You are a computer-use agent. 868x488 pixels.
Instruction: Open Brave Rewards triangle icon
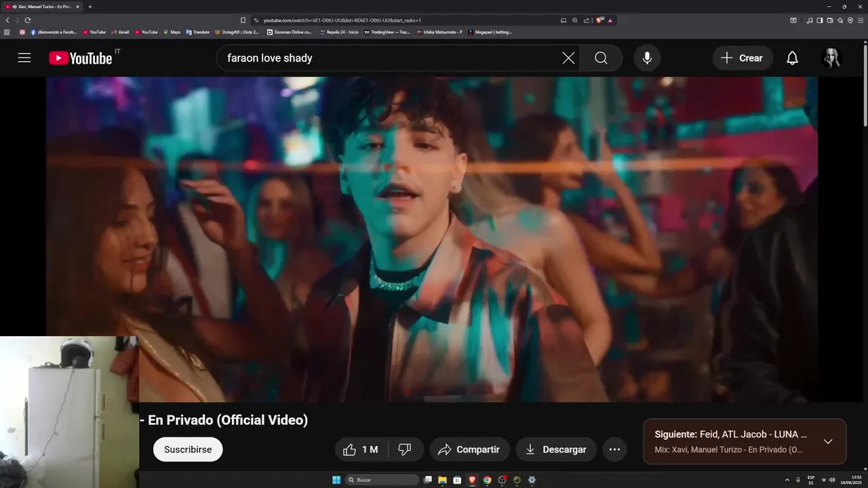(610, 20)
